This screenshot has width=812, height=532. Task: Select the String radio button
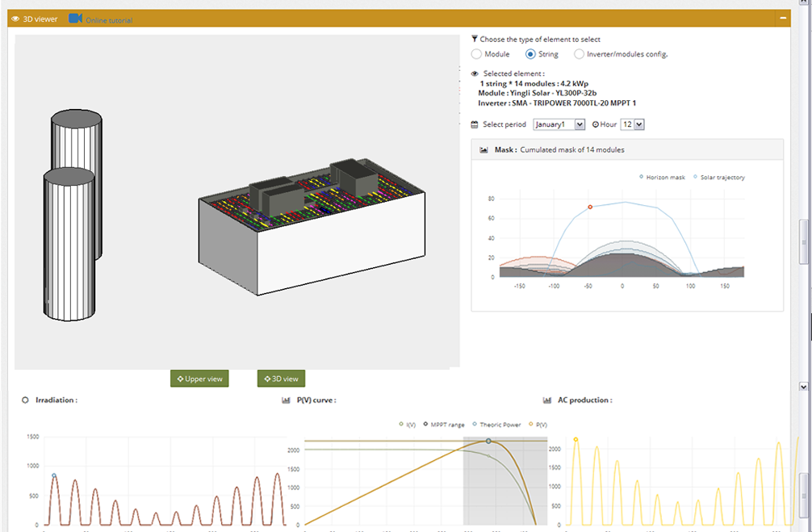coord(530,54)
